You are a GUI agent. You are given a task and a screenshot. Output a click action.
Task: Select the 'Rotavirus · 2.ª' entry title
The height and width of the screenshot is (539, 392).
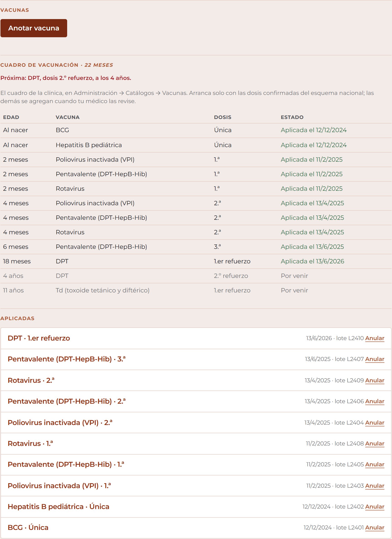(31, 380)
